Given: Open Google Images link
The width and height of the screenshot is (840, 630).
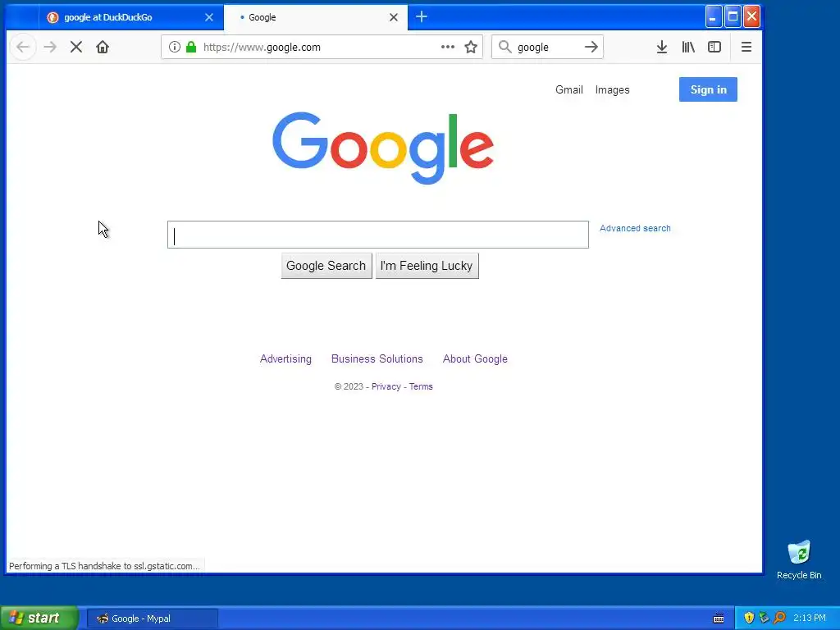Looking at the screenshot, I should pos(612,89).
